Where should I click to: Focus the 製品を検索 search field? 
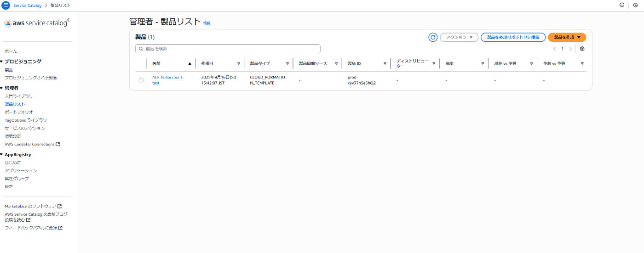[x=228, y=49]
